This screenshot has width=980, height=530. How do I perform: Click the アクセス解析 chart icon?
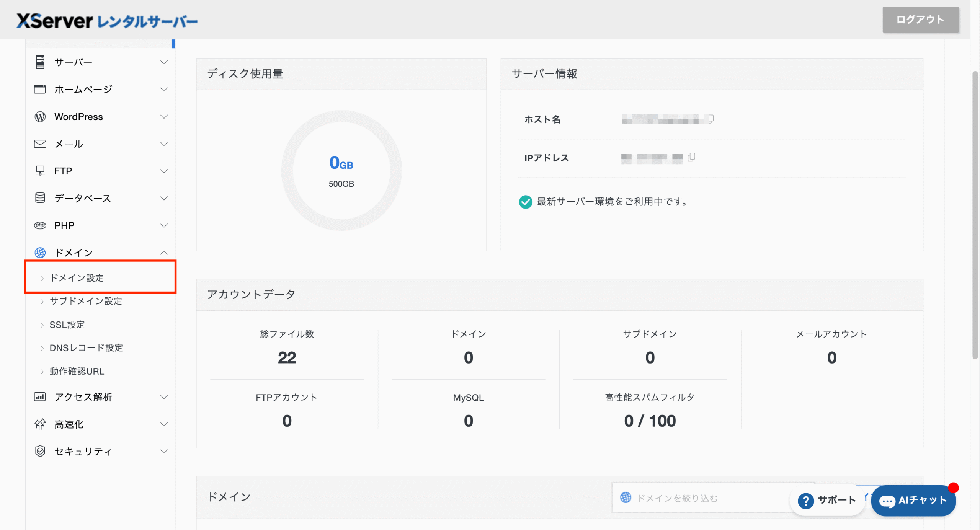(40, 397)
